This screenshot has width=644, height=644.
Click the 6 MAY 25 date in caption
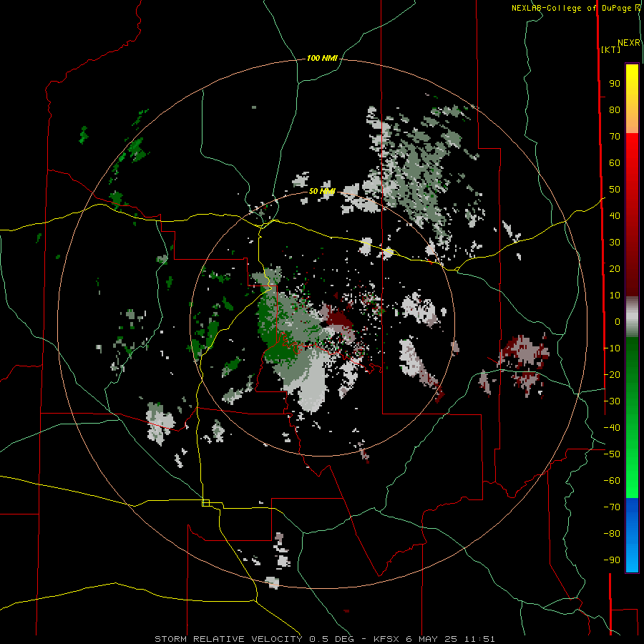pyautogui.click(x=432, y=639)
